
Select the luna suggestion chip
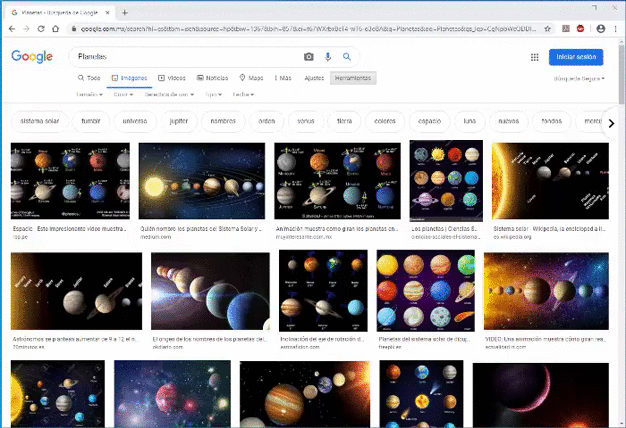[470, 121]
